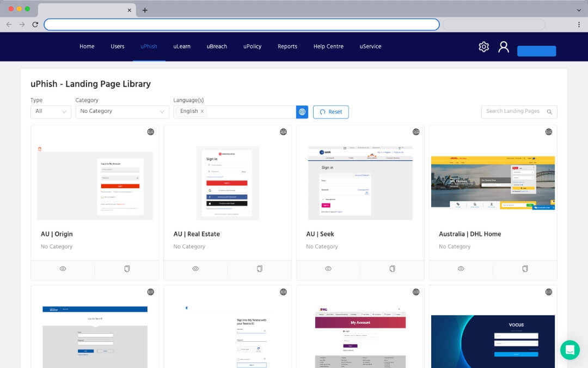Click globe icon on AU | Origin card
This screenshot has width=588, height=368.
(151, 132)
